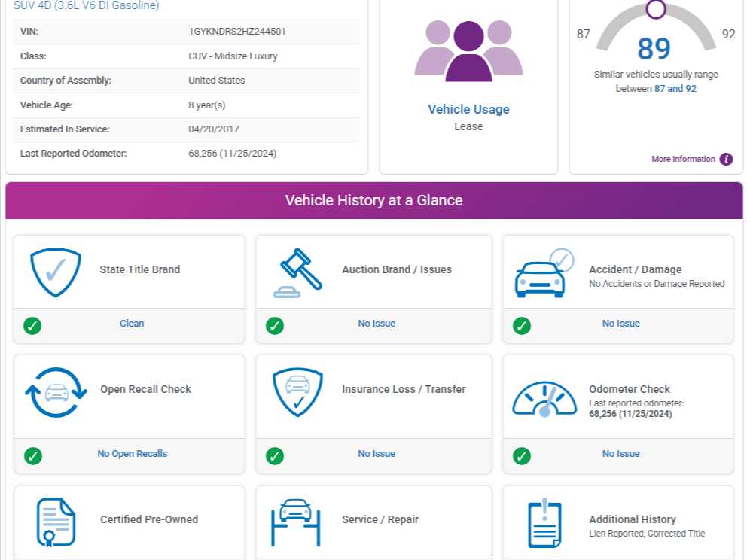Click the Insurance Loss shield car icon
Image resolution: width=747 pixels, height=560 pixels.
[297, 392]
